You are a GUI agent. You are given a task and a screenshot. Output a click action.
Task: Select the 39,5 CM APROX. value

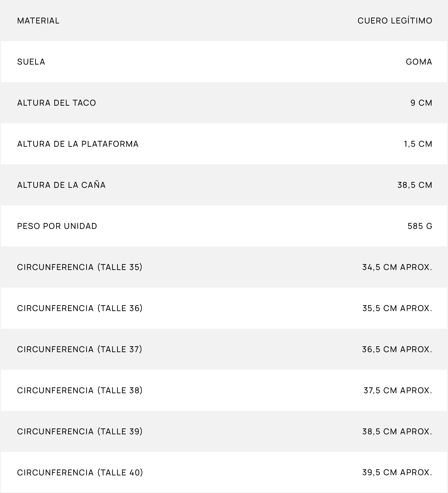397,472
